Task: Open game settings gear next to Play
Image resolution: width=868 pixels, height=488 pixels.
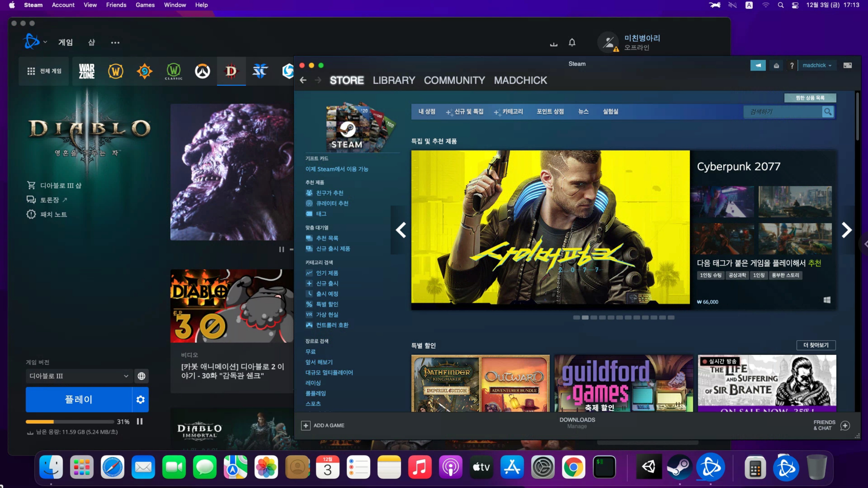Action: coord(141,400)
